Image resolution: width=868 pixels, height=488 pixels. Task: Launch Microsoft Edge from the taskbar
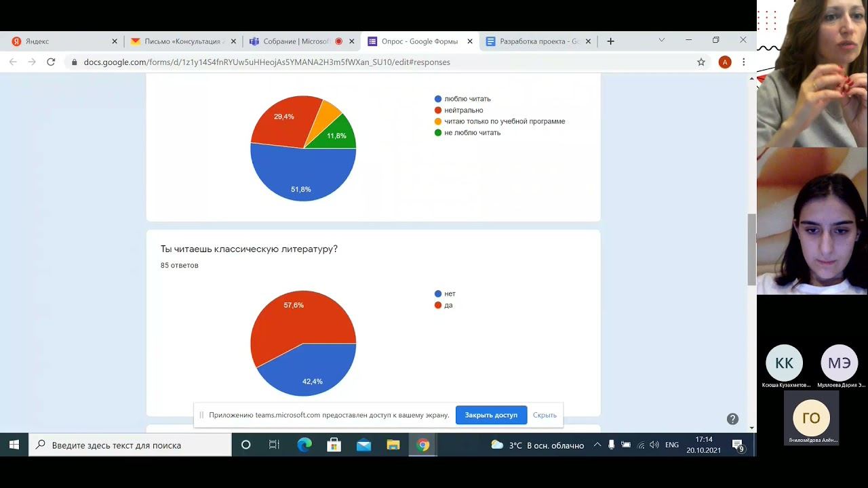[x=304, y=445]
